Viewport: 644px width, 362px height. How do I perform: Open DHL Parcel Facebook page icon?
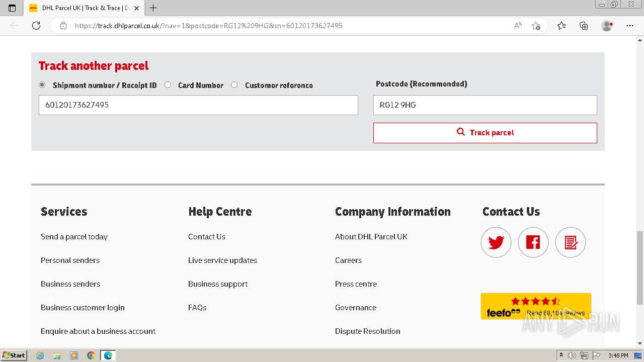[x=533, y=242]
